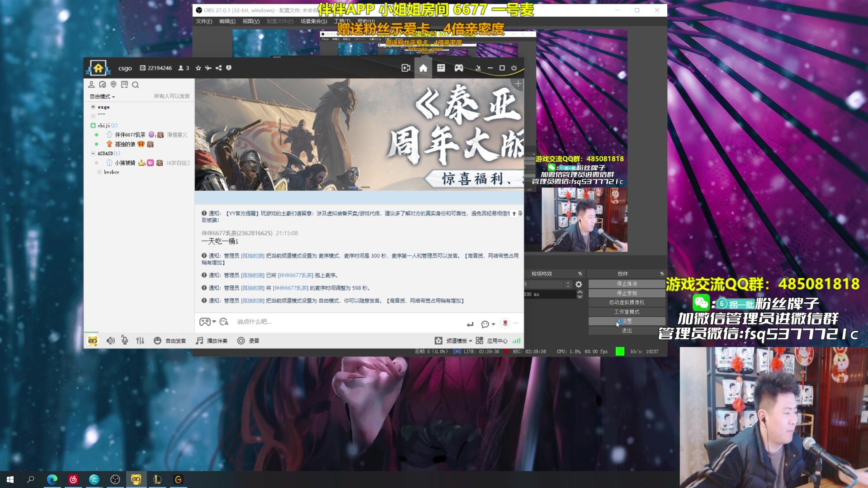The height and width of the screenshot is (488, 868).
Task: Click the favorite star icon in YY header
Action: 198,68
